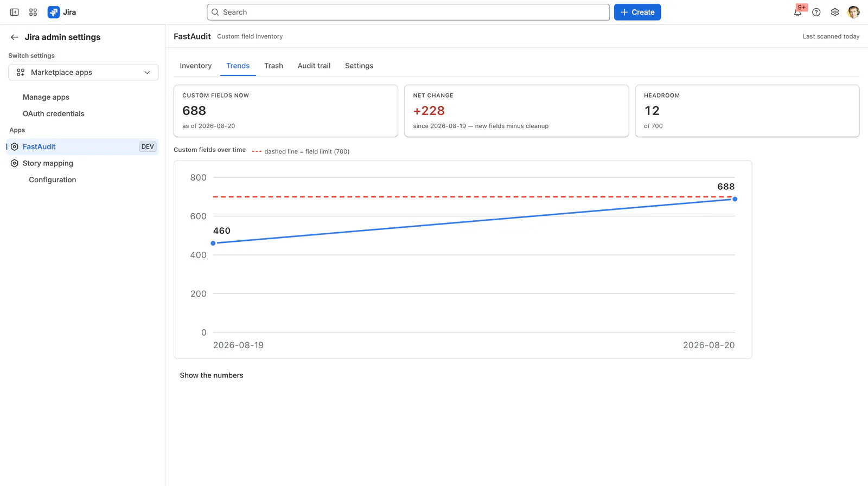Screen dimensions: 868x486
Task: Click the 'dashed line = field limit (700)' legend
Action: coord(301,151)
